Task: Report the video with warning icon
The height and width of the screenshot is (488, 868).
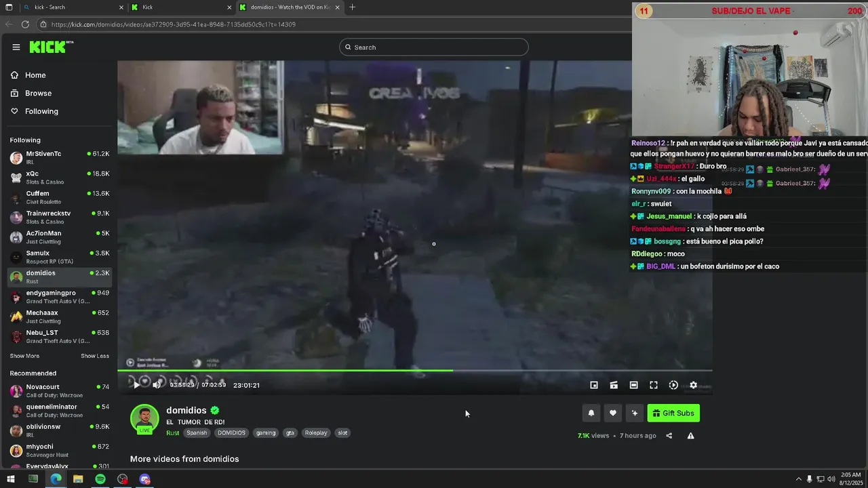Action: click(x=690, y=436)
